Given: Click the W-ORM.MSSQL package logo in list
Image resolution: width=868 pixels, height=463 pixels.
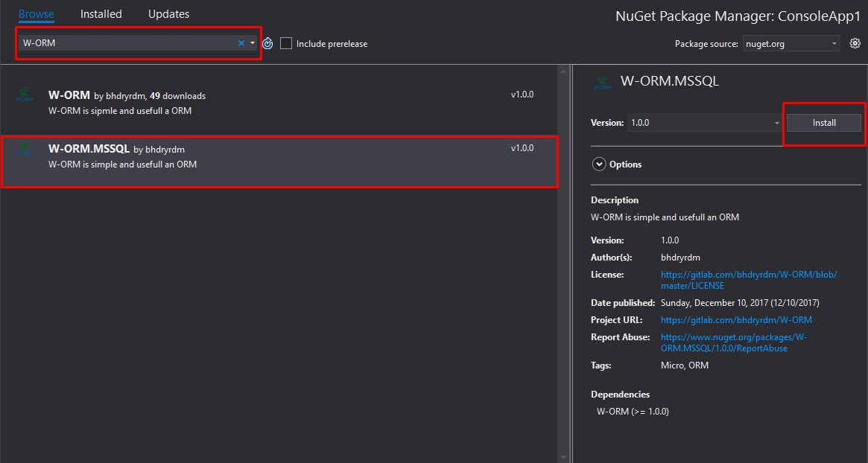Looking at the screenshot, I should pyautogui.click(x=25, y=148).
